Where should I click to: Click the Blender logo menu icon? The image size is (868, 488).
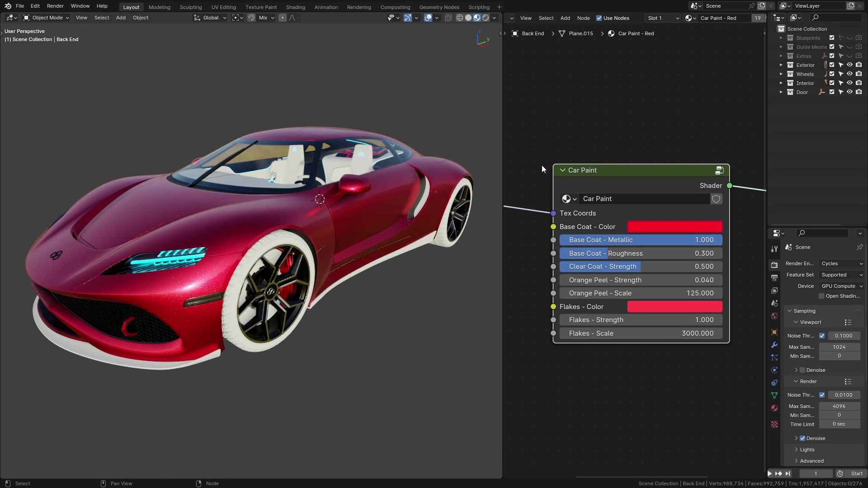[x=8, y=6]
